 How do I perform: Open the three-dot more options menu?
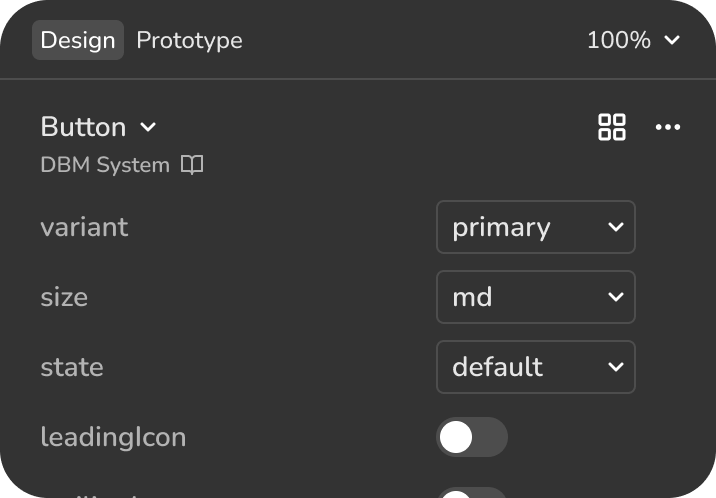[668, 127]
